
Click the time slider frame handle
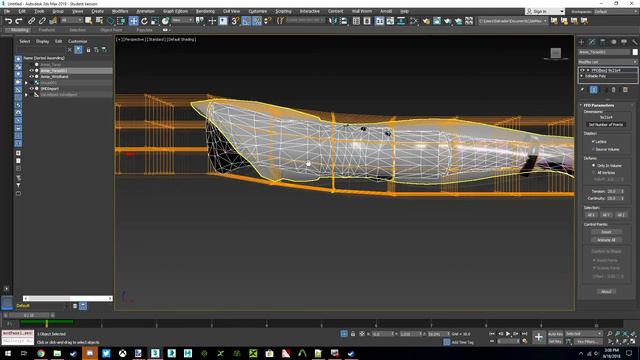29,316
